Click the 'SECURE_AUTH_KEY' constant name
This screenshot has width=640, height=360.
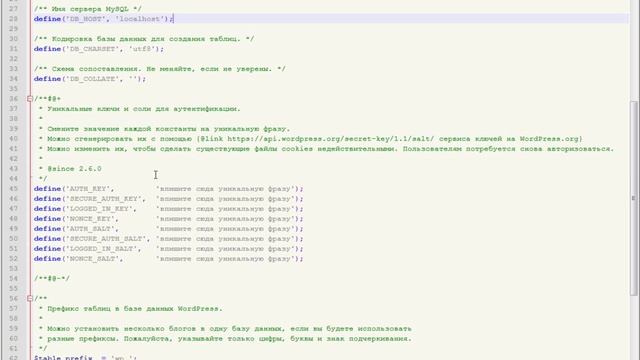click(103, 199)
